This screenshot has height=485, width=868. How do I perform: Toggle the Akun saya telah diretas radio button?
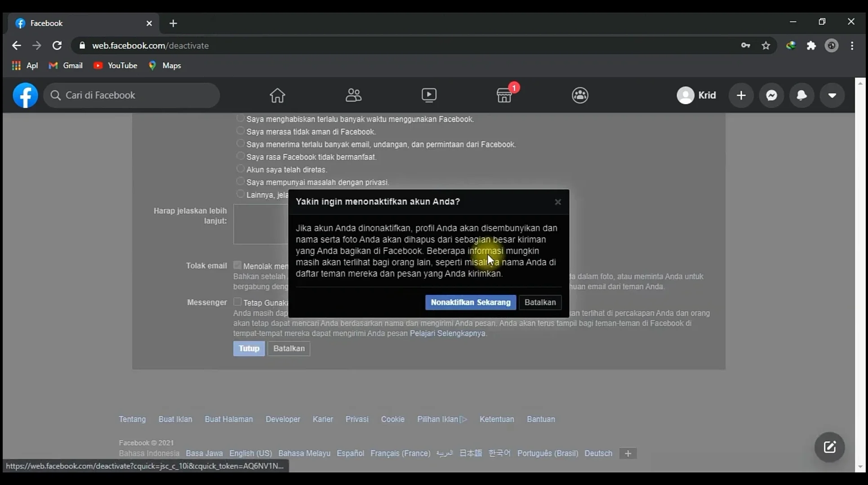[240, 169]
